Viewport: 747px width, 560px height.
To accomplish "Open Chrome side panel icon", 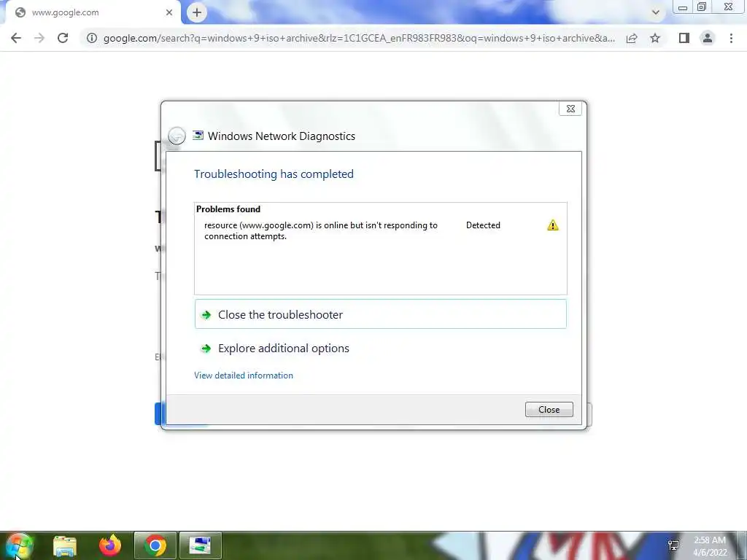I will 684,38.
